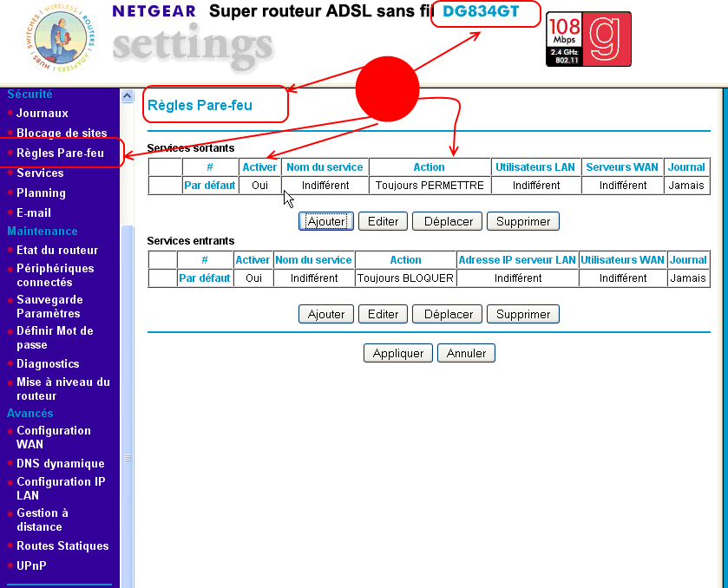Image resolution: width=728 pixels, height=588 pixels.
Task: Click the Utilisateurs WAN column header
Action: coord(622,260)
